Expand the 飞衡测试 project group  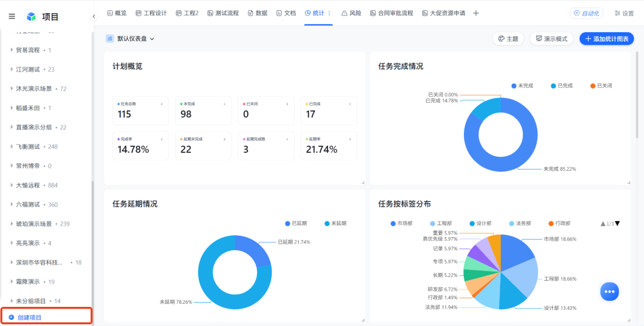(x=12, y=147)
